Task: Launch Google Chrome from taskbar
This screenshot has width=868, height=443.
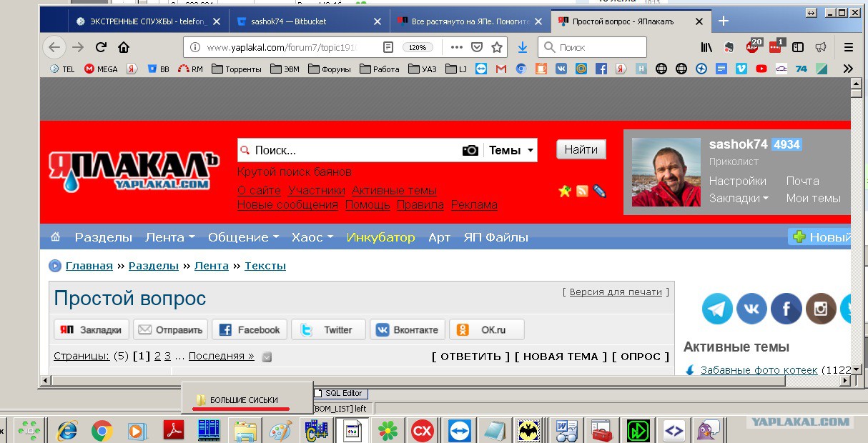Action: [x=102, y=431]
